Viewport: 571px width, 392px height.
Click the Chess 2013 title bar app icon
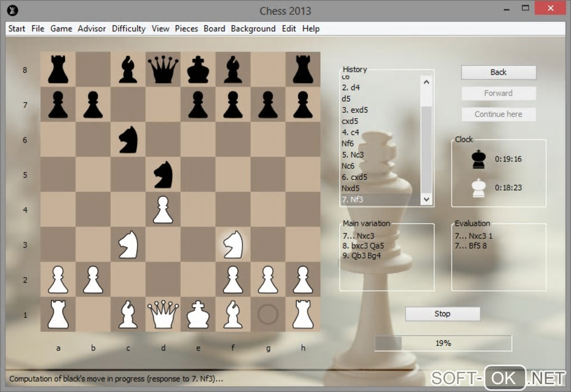(12, 11)
